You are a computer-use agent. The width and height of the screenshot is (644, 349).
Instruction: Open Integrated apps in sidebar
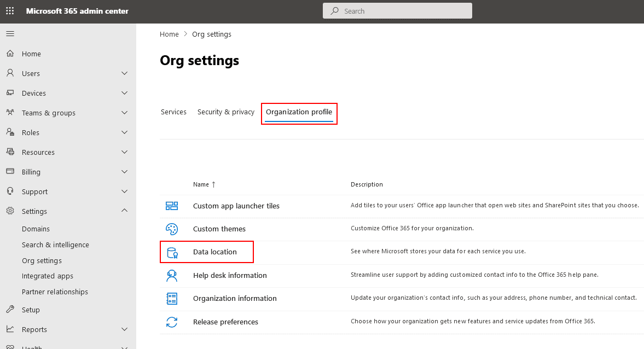click(47, 276)
